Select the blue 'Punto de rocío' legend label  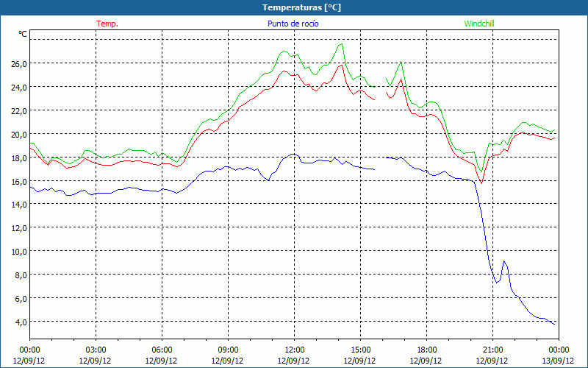(x=293, y=24)
